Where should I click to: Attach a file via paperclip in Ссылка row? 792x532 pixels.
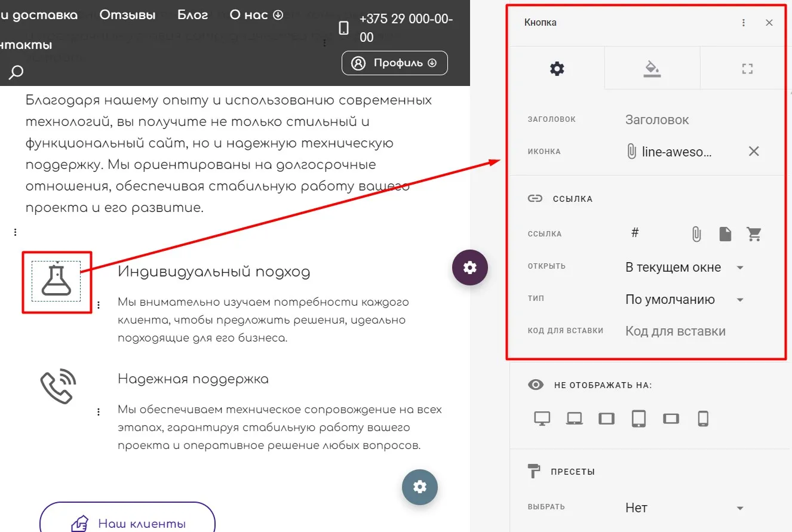(696, 233)
